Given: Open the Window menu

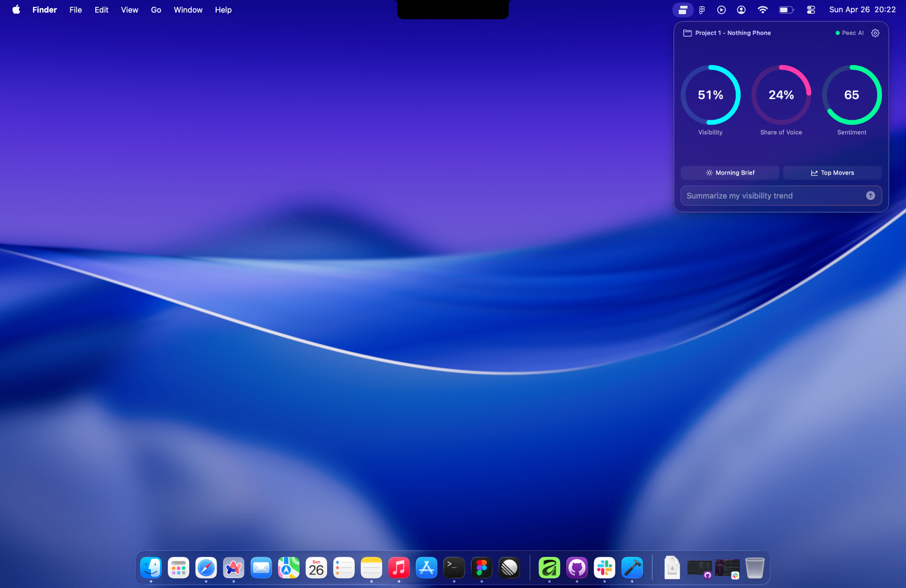Looking at the screenshot, I should [188, 10].
